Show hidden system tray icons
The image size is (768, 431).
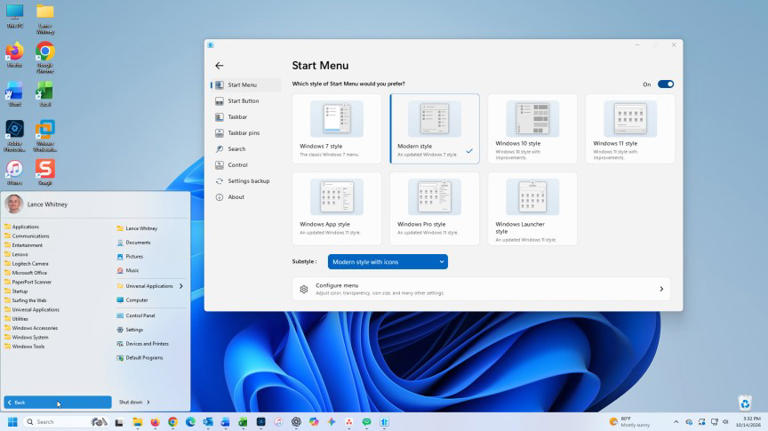pos(676,422)
